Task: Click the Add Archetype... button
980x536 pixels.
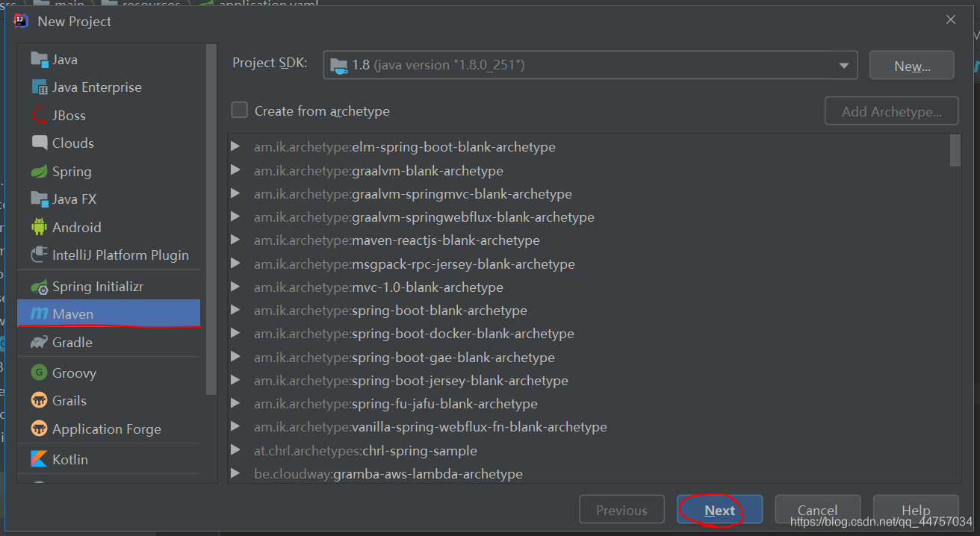Action: pos(892,111)
